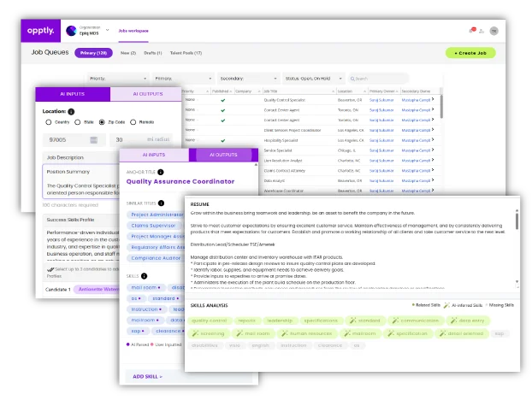Switch to AI INPUTS tab in back panel
The height and width of the screenshot is (406, 532).
(73, 94)
